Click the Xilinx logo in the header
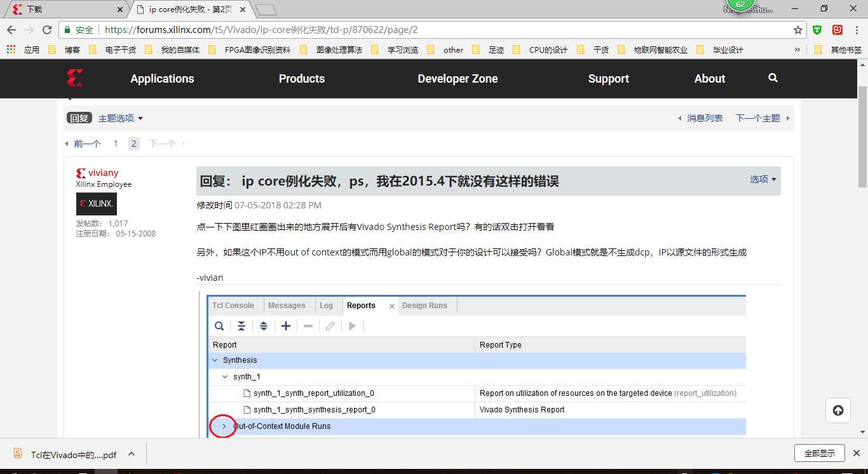 pyautogui.click(x=75, y=78)
